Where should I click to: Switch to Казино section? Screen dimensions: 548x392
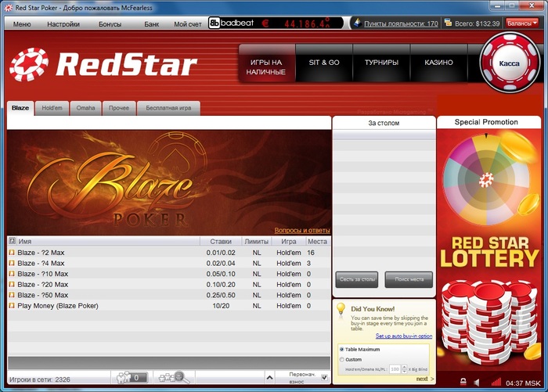click(438, 63)
